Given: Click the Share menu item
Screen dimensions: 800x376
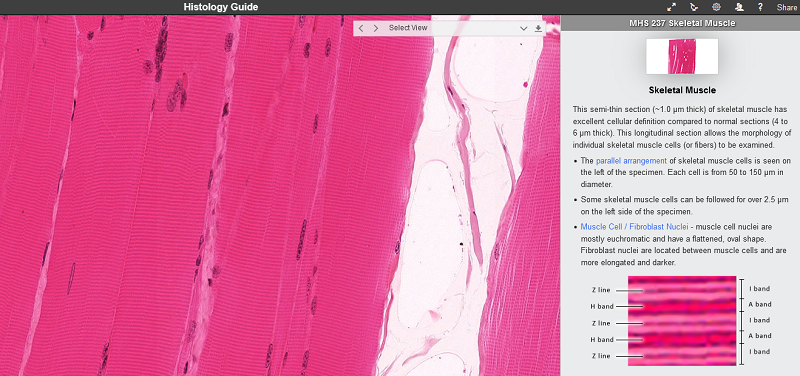Looking at the screenshot, I should coord(787,7).
